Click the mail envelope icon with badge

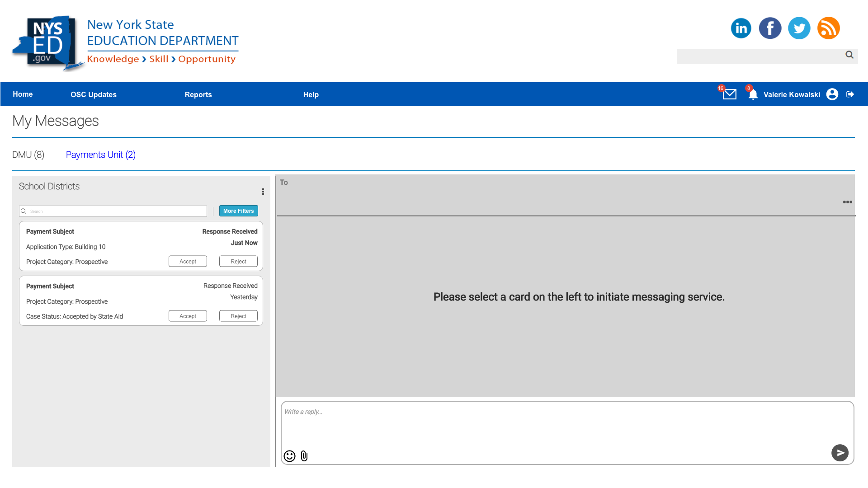729,94
